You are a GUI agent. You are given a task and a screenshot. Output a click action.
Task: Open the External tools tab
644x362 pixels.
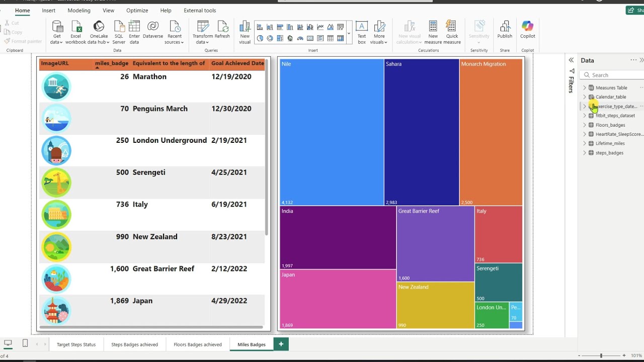pyautogui.click(x=200, y=10)
